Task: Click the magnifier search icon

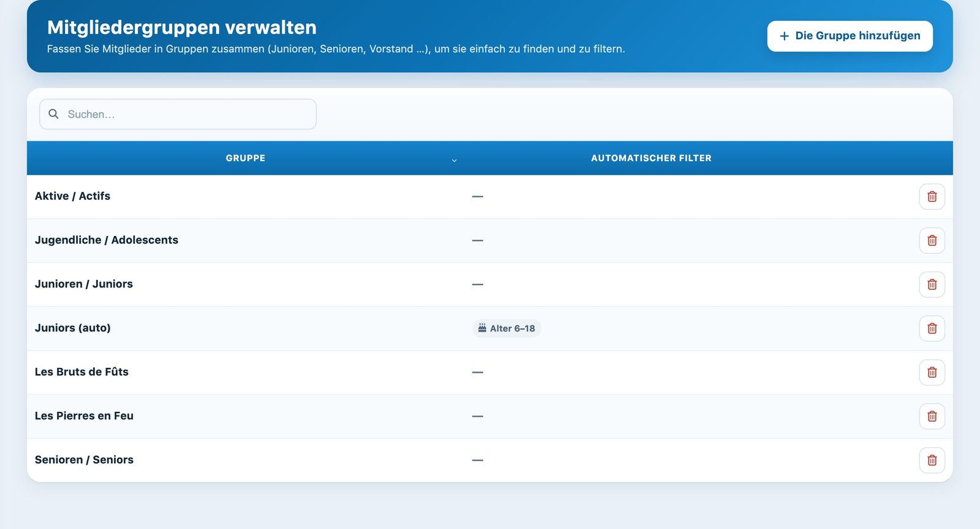Action: (x=54, y=114)
